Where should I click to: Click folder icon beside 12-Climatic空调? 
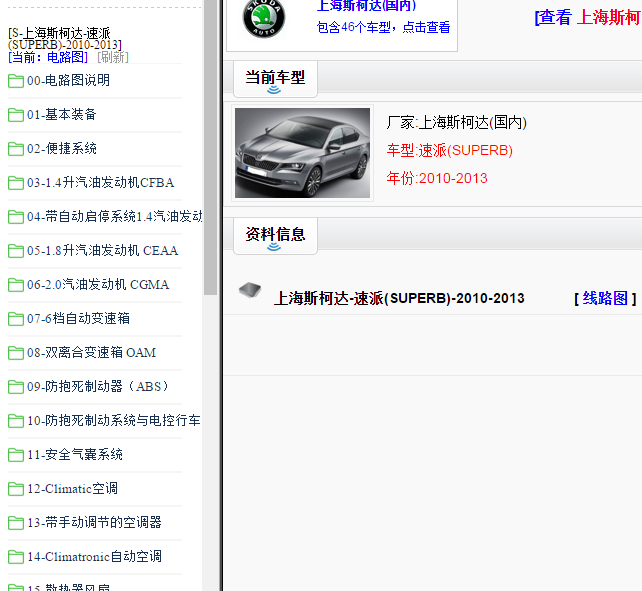pos(16,489)
